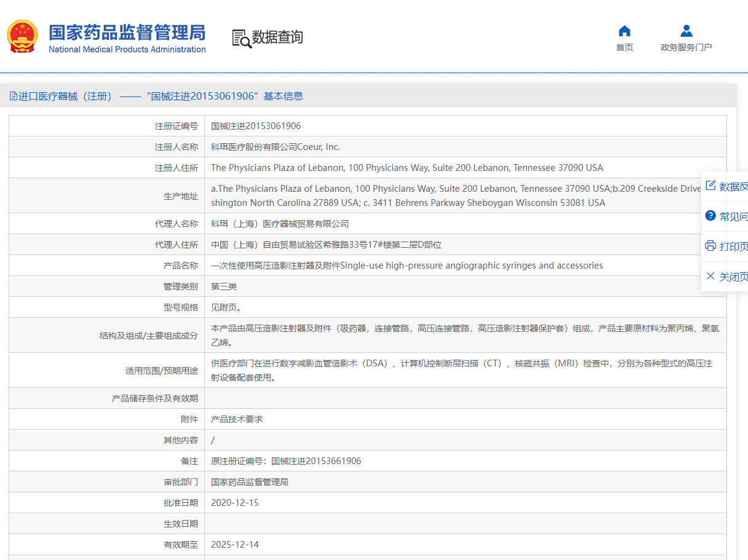Click the expiry date 2025-12-14

[x=235, y=545]
